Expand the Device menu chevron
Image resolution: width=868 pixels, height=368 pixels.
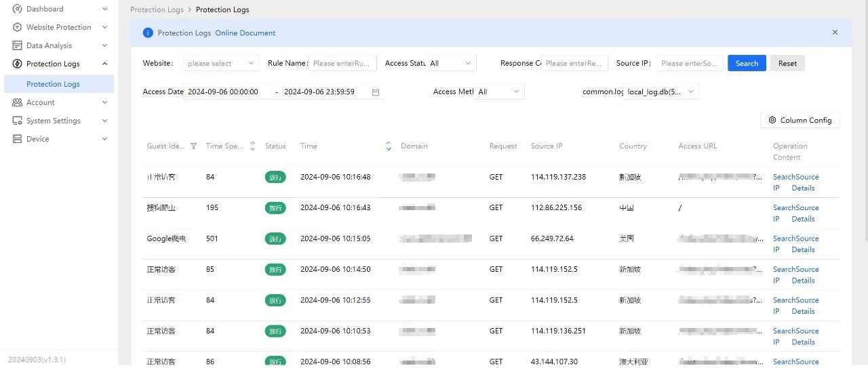tap(104, 139)
